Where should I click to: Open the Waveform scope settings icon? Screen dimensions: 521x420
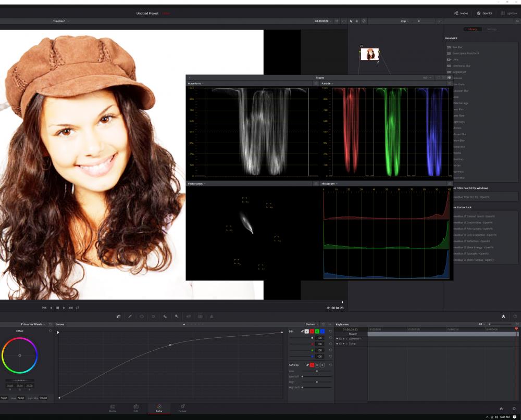pyautogui.click(x=316, y=83)
